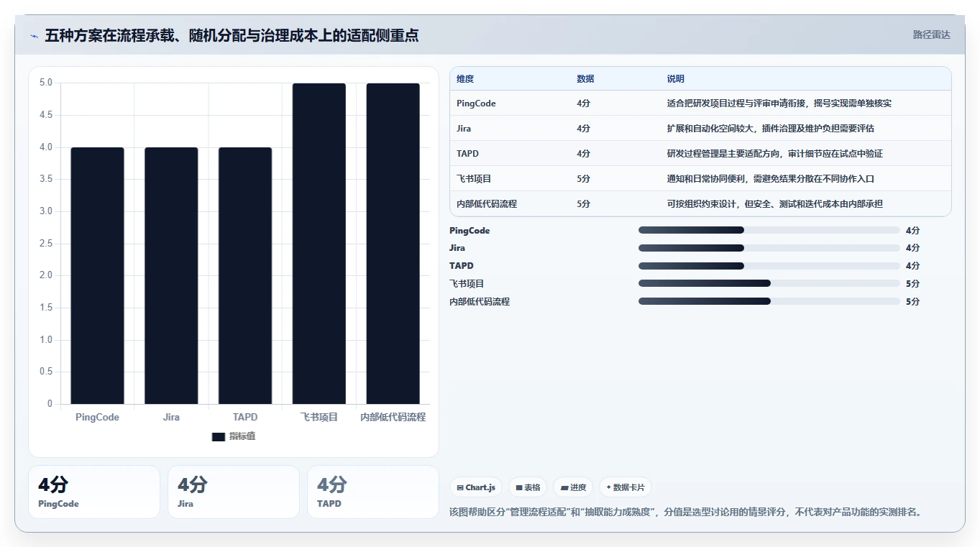
Task: Click the footer note starting 该图帮助区分
Action: [686, 512]
